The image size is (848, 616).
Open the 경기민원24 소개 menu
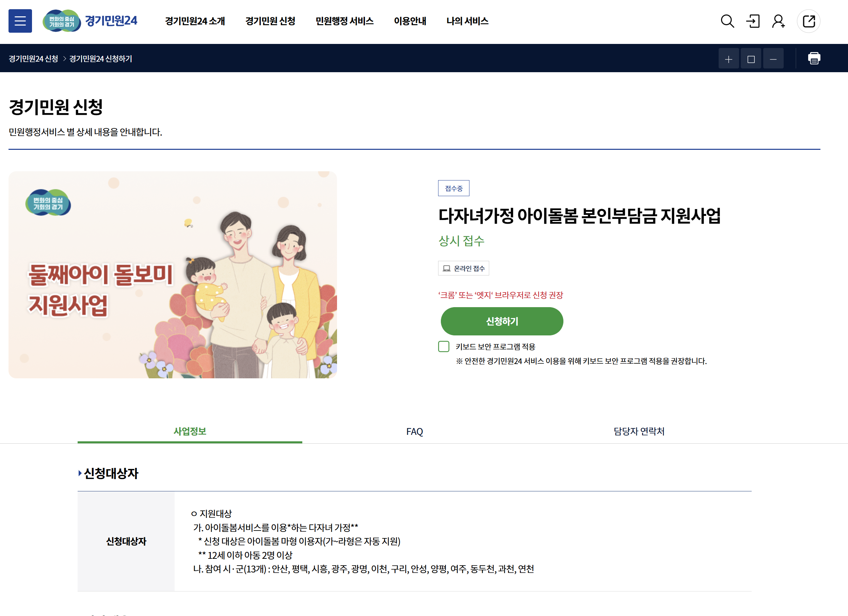[195, 21]
